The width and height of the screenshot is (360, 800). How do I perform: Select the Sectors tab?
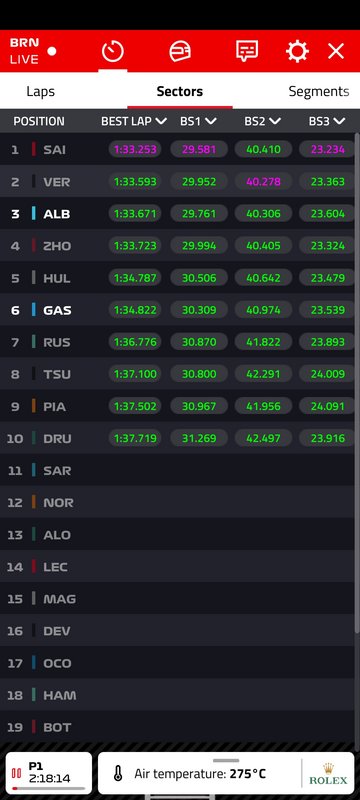tap(179, 91)
